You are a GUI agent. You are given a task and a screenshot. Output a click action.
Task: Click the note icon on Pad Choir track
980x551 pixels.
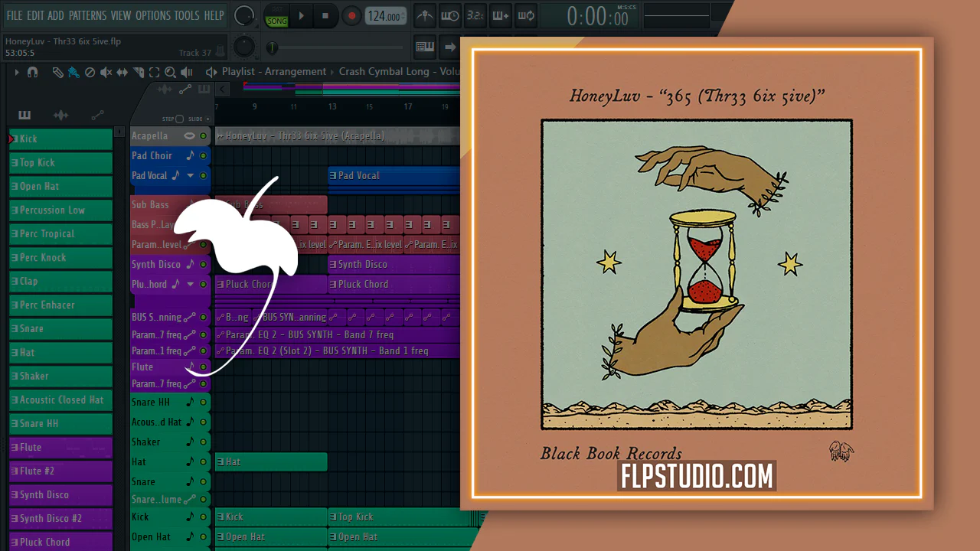190,156
